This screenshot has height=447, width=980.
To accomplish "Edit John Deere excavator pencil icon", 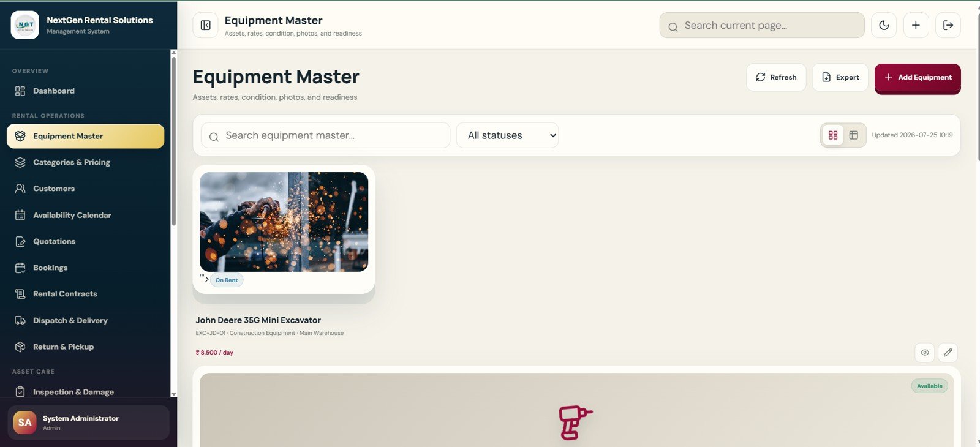I will coord(948,353).
